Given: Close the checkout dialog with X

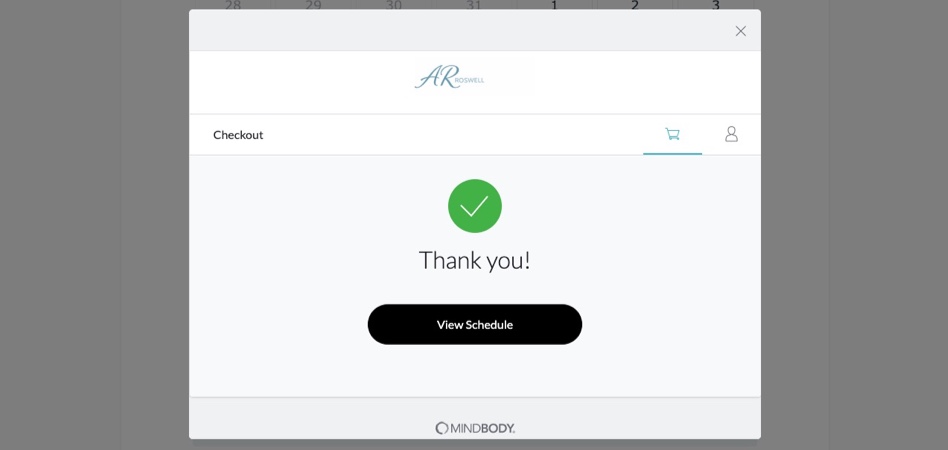Looking at the screenshot, I should pyautogui.click(x=741, y=31).
